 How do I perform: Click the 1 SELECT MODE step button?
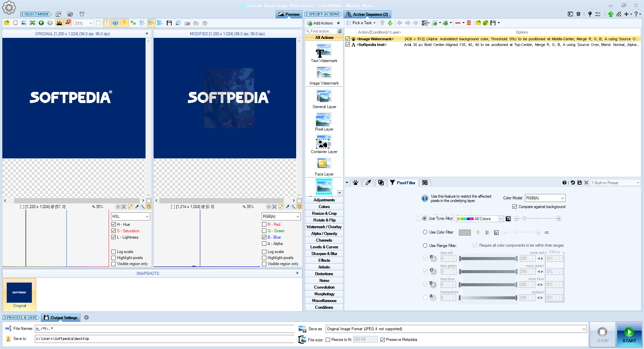click(36, 14)
